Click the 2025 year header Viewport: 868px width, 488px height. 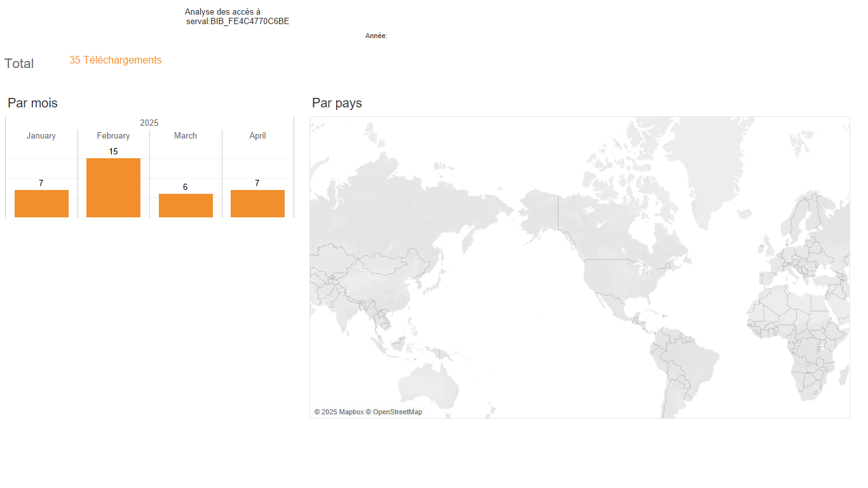(x=149, y=123)
